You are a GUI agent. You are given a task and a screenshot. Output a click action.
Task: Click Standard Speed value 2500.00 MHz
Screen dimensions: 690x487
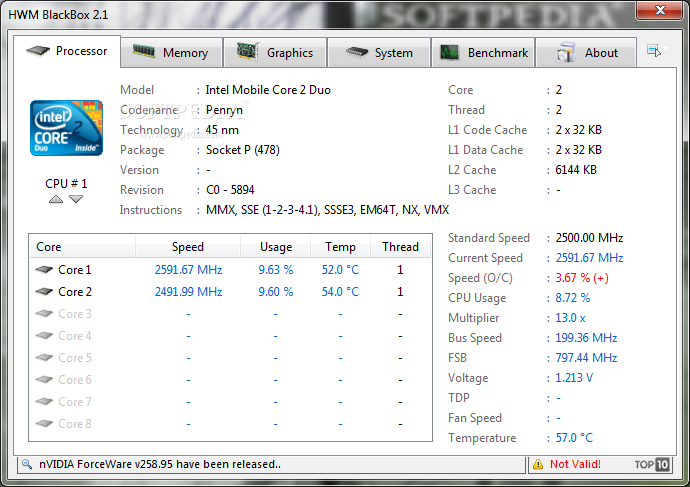pos(589,238)
